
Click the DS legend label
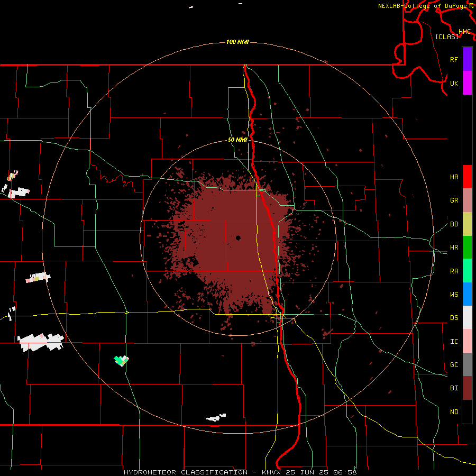point(454,318)
